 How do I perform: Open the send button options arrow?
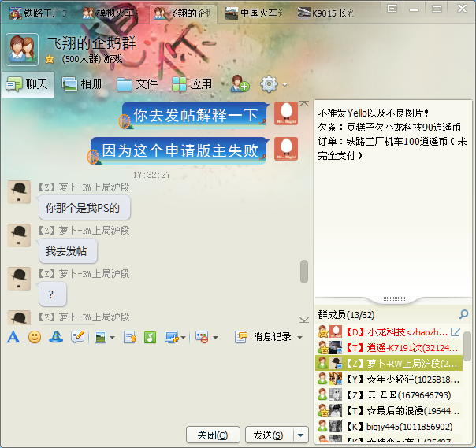coord(300,435)
